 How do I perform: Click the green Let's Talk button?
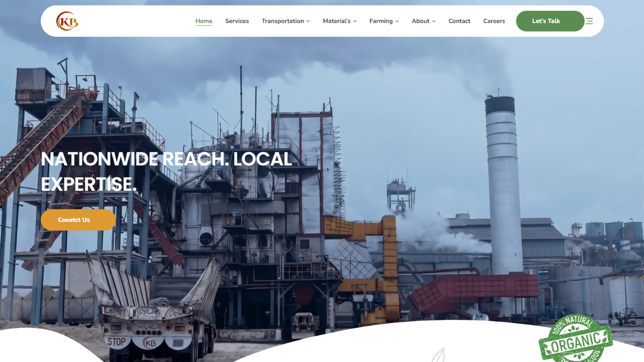pyautogui.click(x=550, y=21)
